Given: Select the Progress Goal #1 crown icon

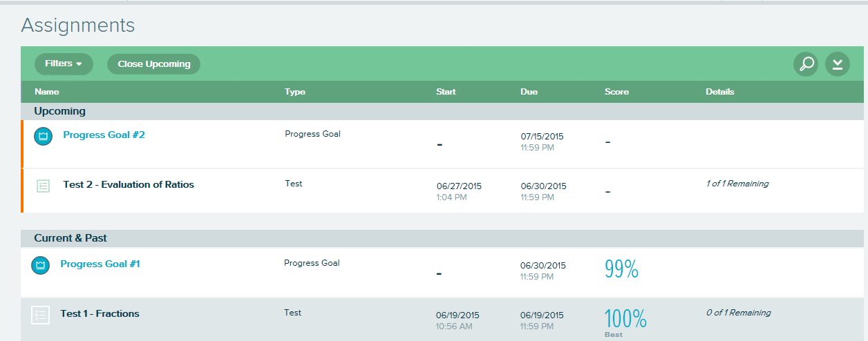Looking at the screenshot, I should coord(41,265).
